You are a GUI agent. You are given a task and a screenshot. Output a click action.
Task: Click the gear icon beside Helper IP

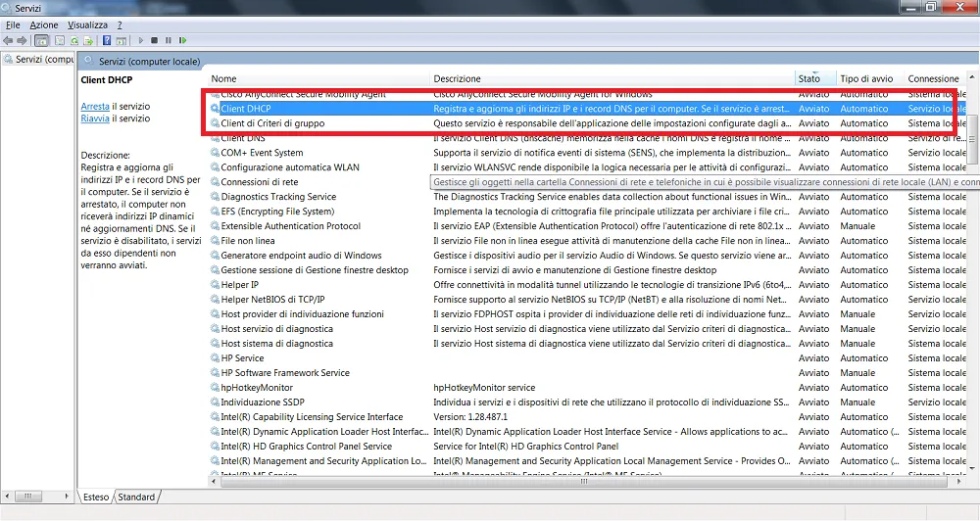pos(215,285)
